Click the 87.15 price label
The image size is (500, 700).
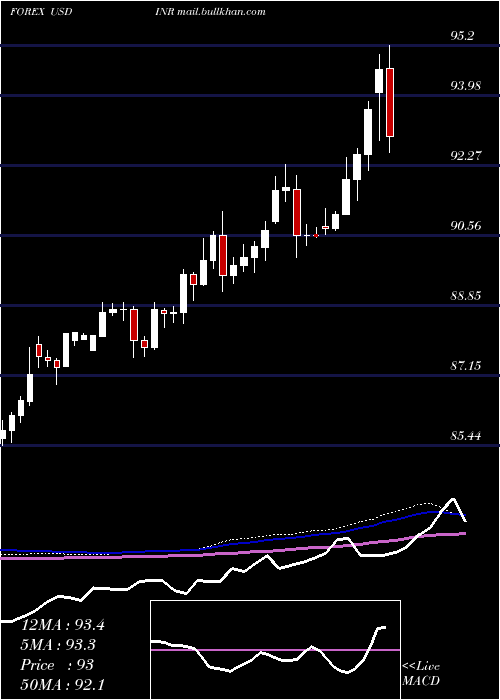click(466, 366)
